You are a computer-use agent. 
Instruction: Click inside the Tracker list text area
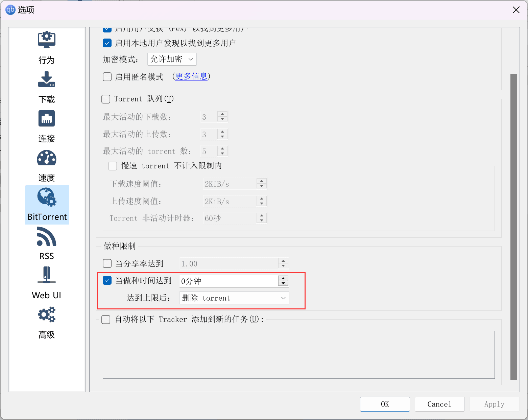click(299, 355)
